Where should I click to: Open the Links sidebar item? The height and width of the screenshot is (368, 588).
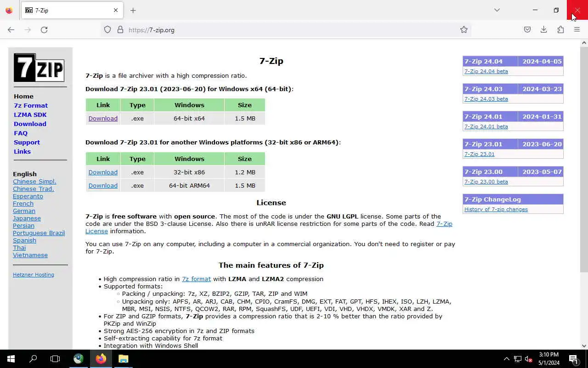click(22, 151)
